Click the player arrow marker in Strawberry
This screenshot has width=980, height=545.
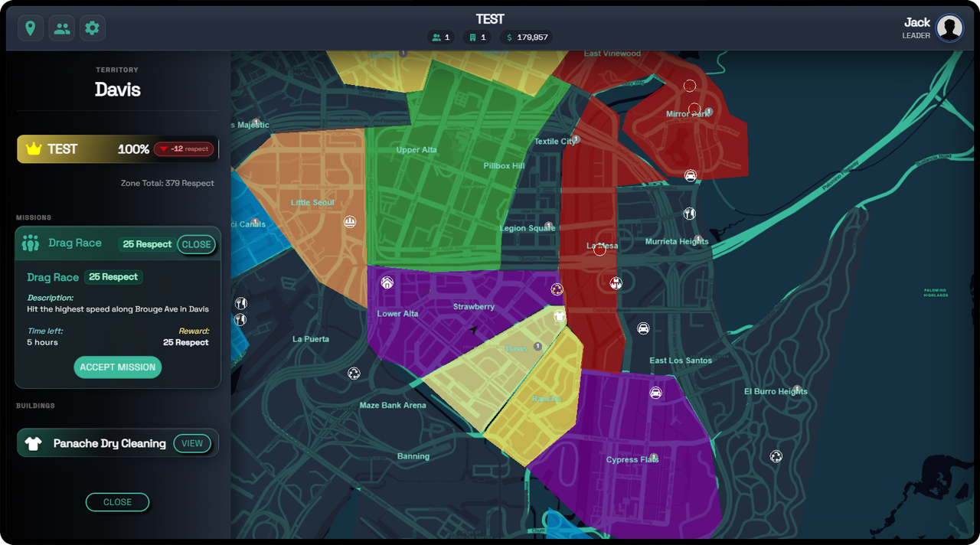click(473, 331)
